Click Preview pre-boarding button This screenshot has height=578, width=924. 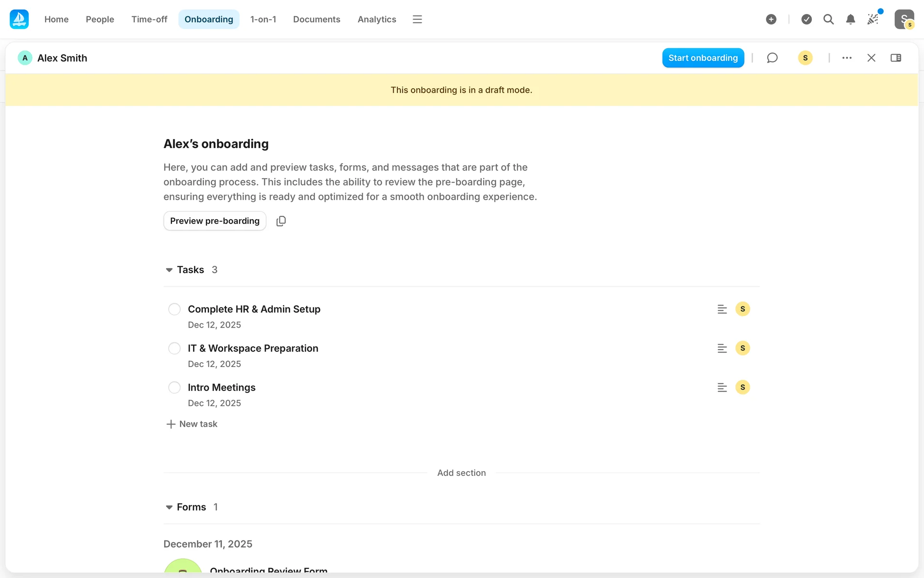click(x=215, y=221)
